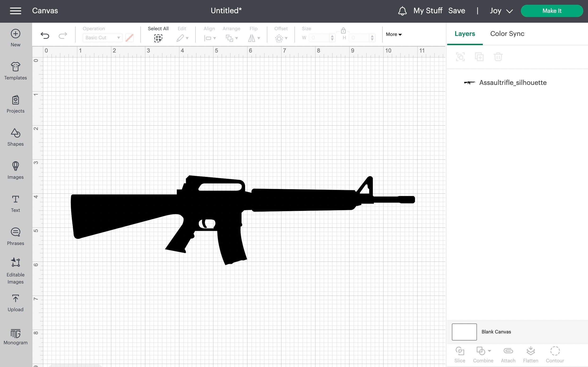Click the Undo icon
Screen dimensions: 588x367
coord(45,35)
